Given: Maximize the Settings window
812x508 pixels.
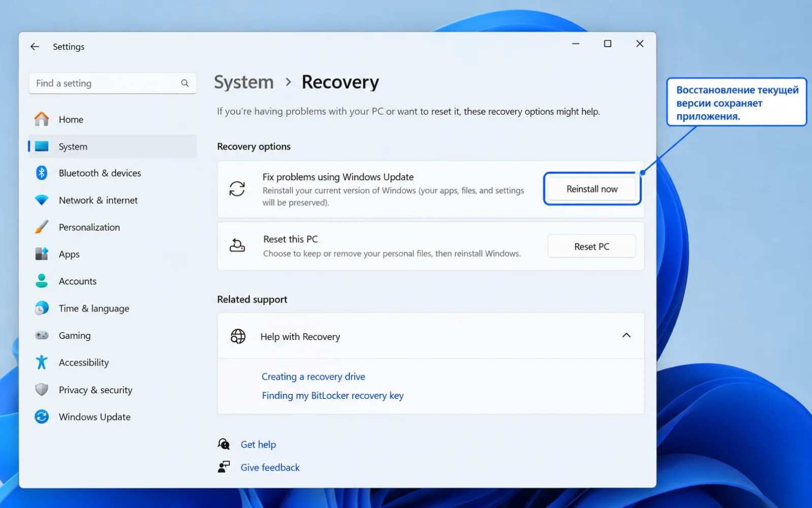Looking at the screenshot, I should (607, 44).
